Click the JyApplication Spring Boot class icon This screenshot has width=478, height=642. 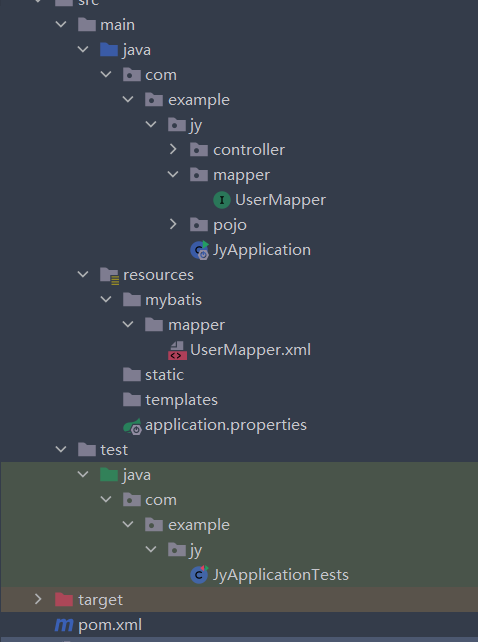pos(199,250)
